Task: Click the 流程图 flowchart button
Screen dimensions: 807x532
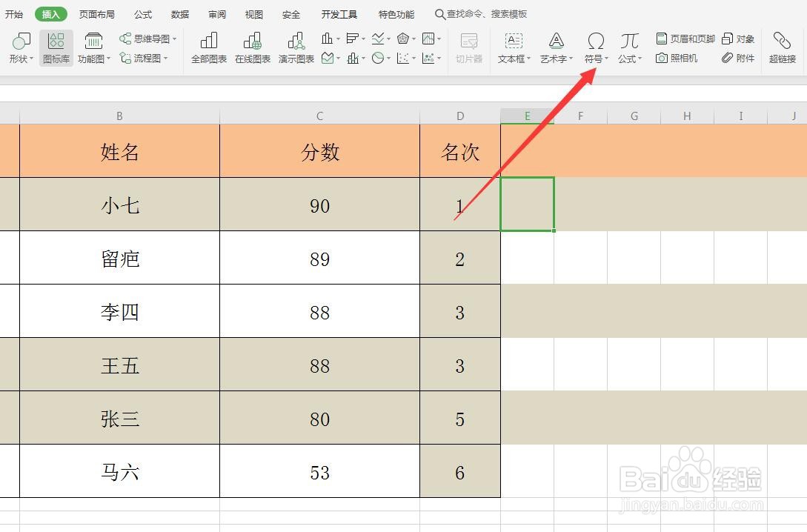Action: pos(146,57)
